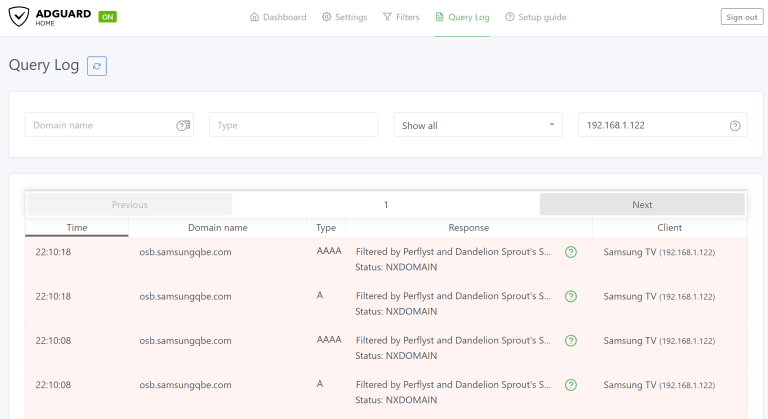The width and height of the screenshot is (768, 419).
Task: Click the page number field showing 1
Action: 386,204
